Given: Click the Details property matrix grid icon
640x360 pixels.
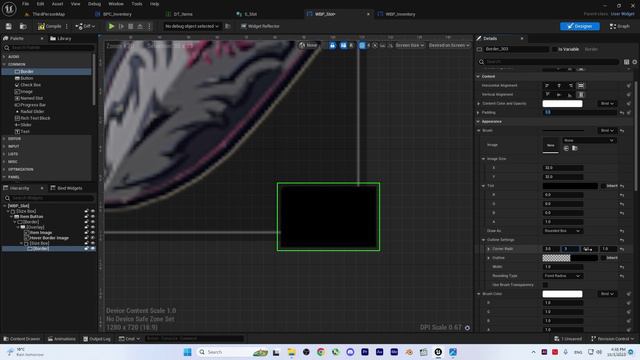Looking at the screenshot, I should pos(627,62).
